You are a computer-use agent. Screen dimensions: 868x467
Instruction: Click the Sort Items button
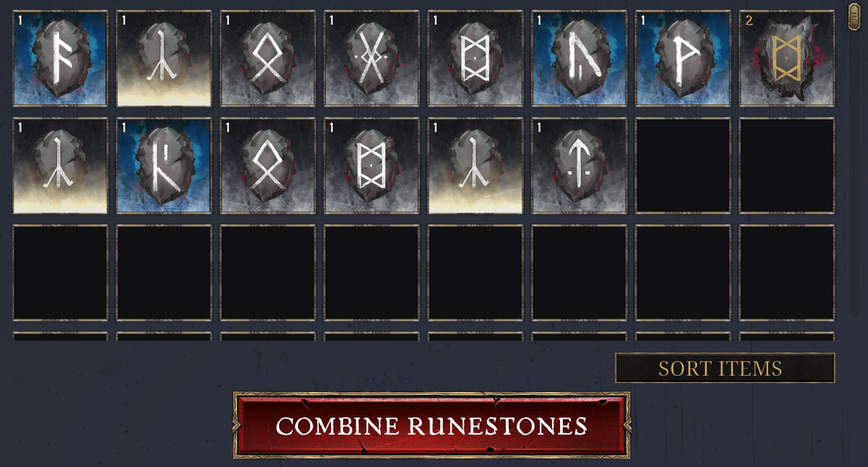point(725,368)
